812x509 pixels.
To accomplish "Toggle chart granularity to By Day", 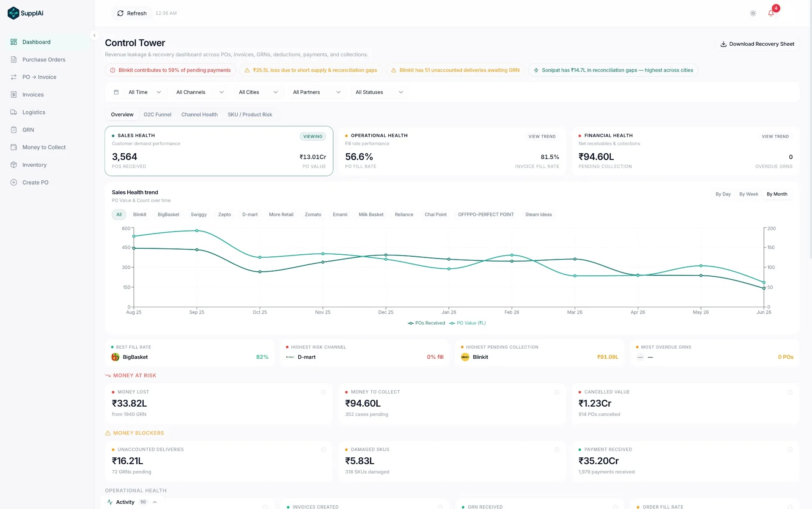I will [x=723, y=194].
